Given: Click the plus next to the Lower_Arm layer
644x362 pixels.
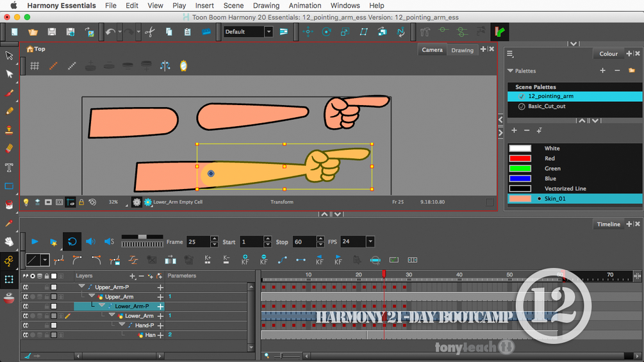Looking at the screenshot, I should 160,316.
